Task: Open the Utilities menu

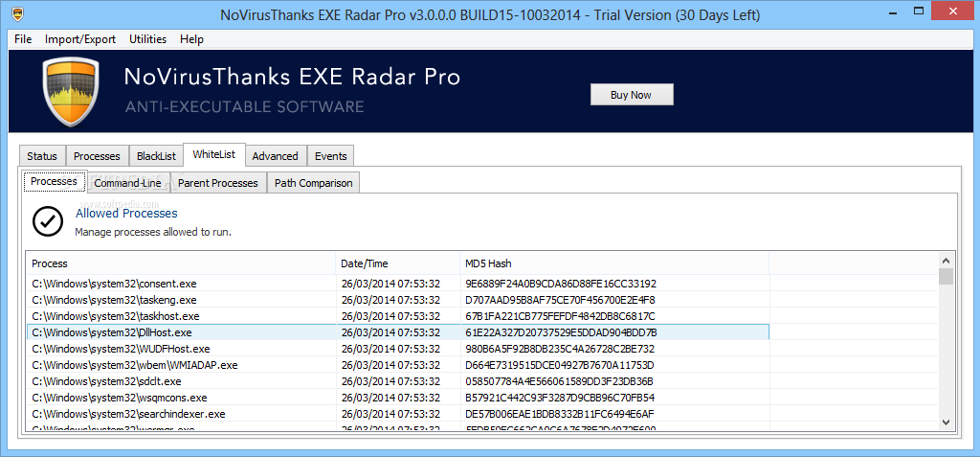Action: (147, 39)
